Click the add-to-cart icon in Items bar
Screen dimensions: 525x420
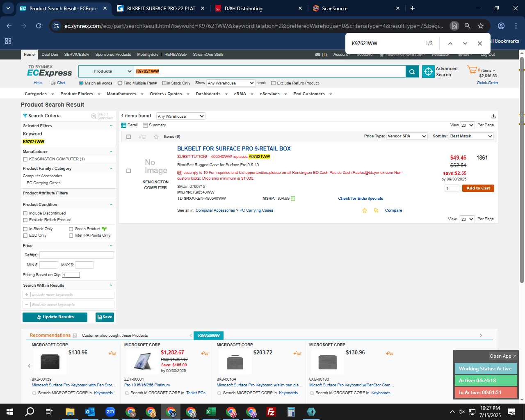[142, 137]
